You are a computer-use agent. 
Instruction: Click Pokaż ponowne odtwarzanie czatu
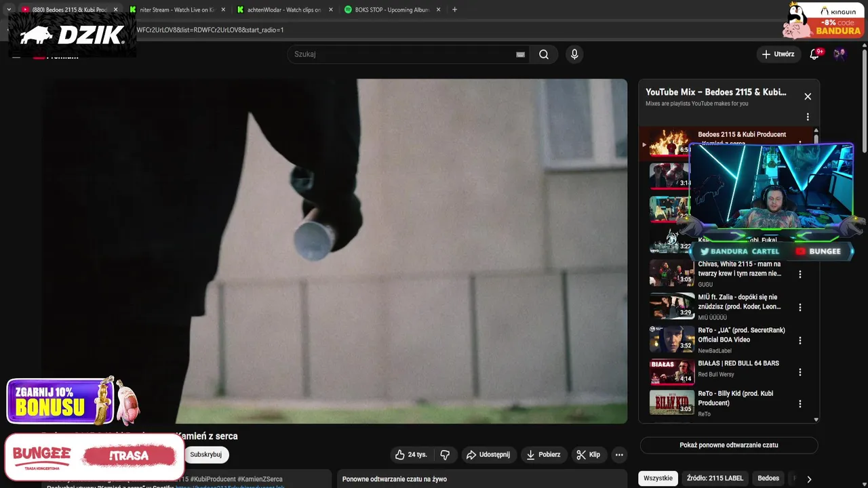pyautogui.click(x=729, y=445)
